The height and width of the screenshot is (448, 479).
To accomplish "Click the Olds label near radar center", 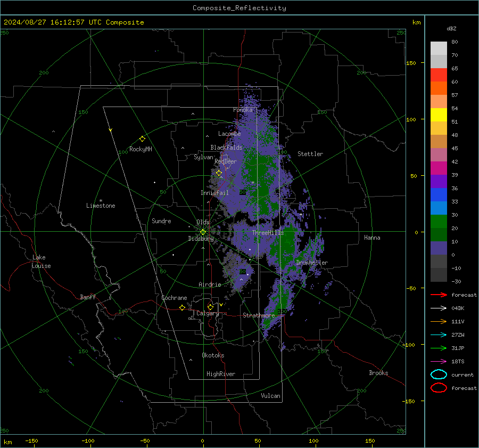I will click(203, 222).
